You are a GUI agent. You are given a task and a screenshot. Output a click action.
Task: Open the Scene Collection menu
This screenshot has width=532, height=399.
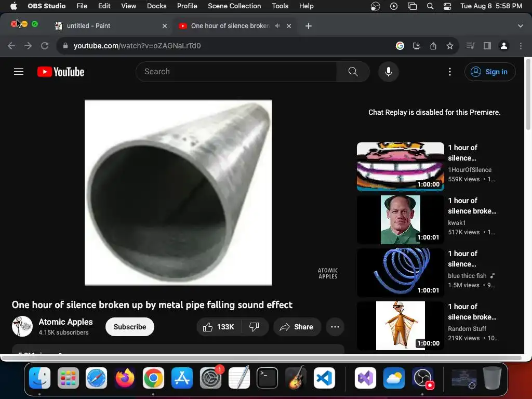234,6
